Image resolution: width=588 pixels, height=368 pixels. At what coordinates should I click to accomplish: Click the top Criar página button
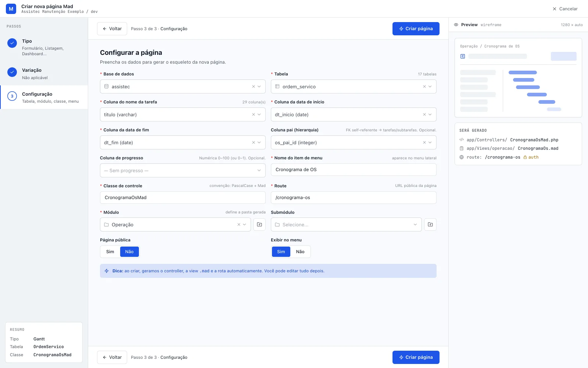point(416,29)
